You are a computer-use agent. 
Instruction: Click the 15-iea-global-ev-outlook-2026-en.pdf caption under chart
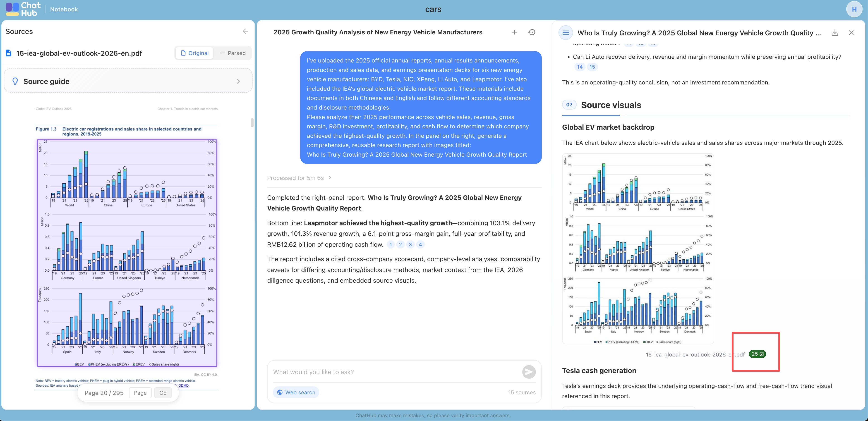coord(695,354)
